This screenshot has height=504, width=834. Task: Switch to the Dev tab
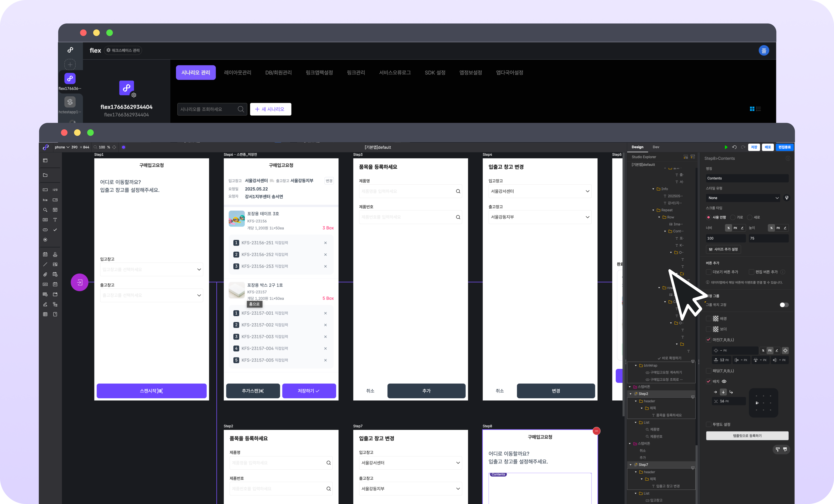656,147
